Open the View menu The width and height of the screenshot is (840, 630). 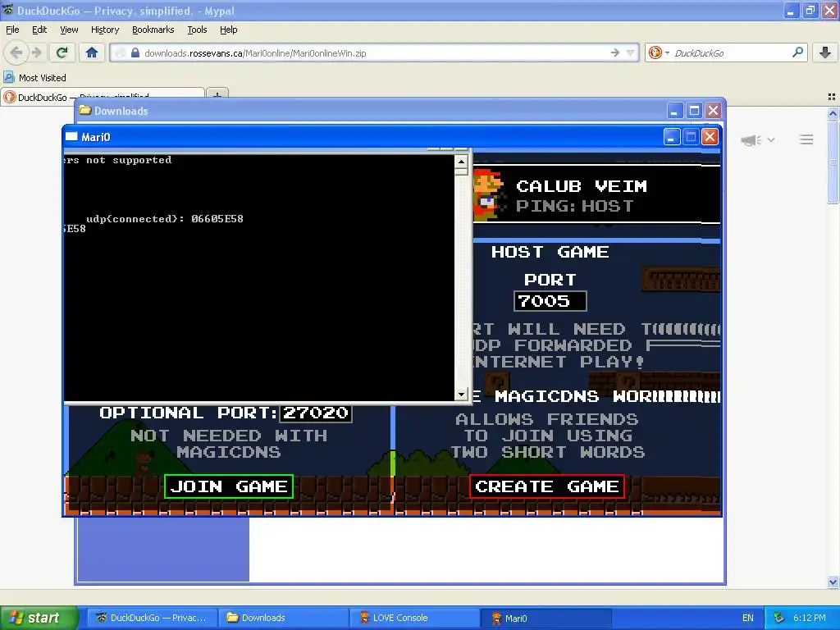69,30
